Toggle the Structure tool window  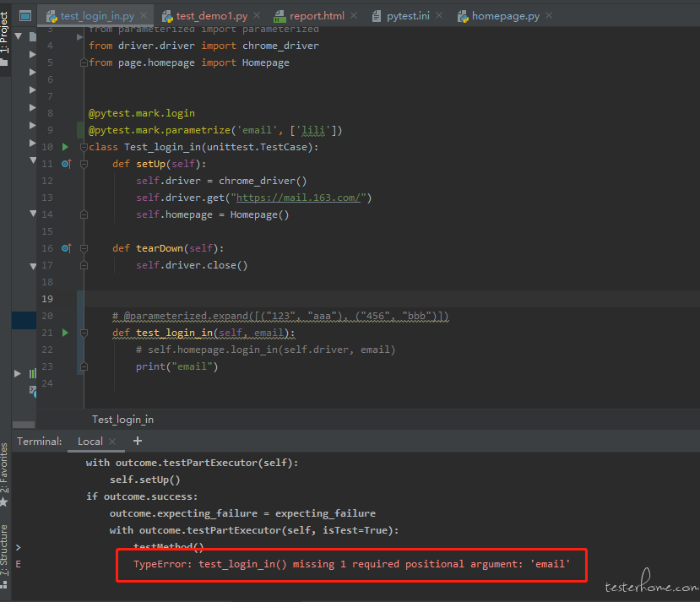(4, 556)
